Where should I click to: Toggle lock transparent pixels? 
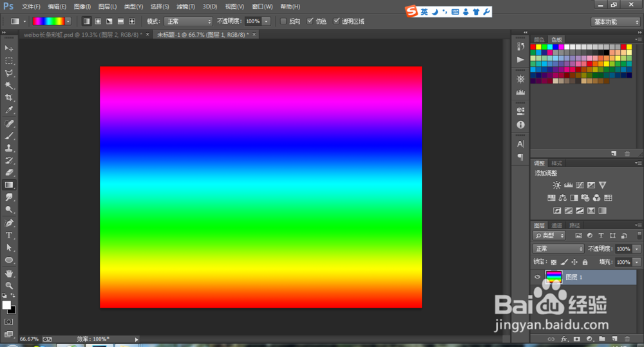(554, 262)
